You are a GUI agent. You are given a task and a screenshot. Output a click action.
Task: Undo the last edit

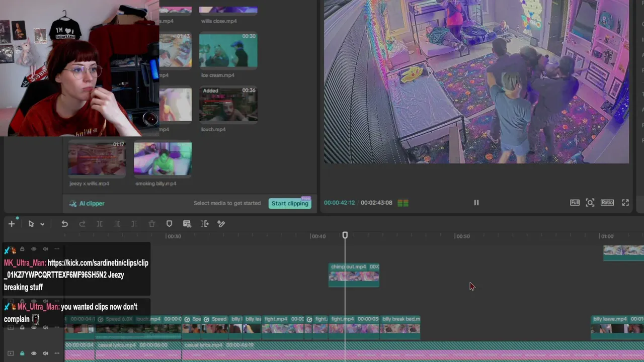click(x=64, y=224)
